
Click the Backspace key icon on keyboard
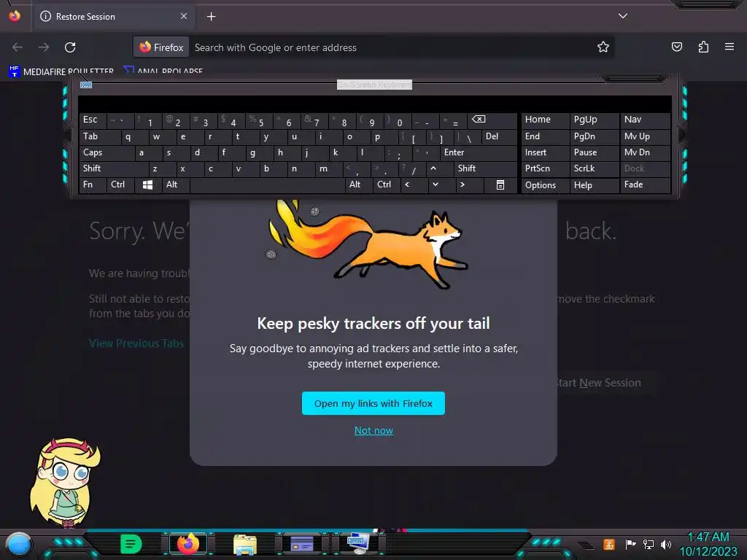[x=492, y=120]
